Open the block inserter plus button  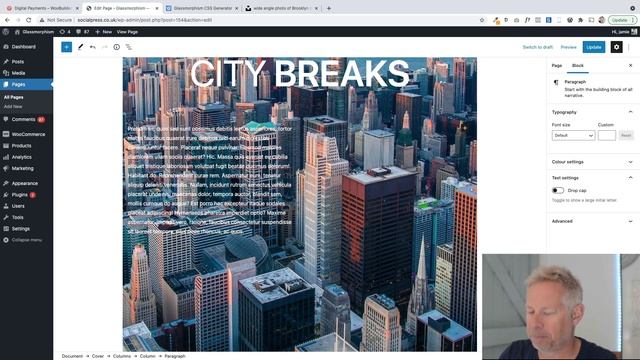67,47
